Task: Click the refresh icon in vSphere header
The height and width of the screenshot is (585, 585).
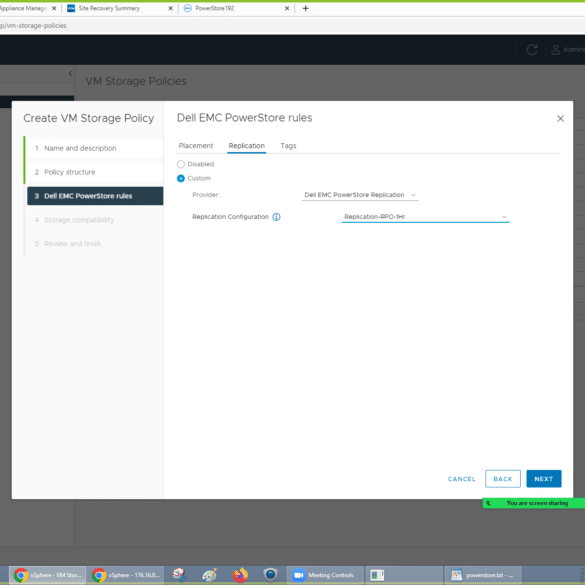Action: click(532, 50)
